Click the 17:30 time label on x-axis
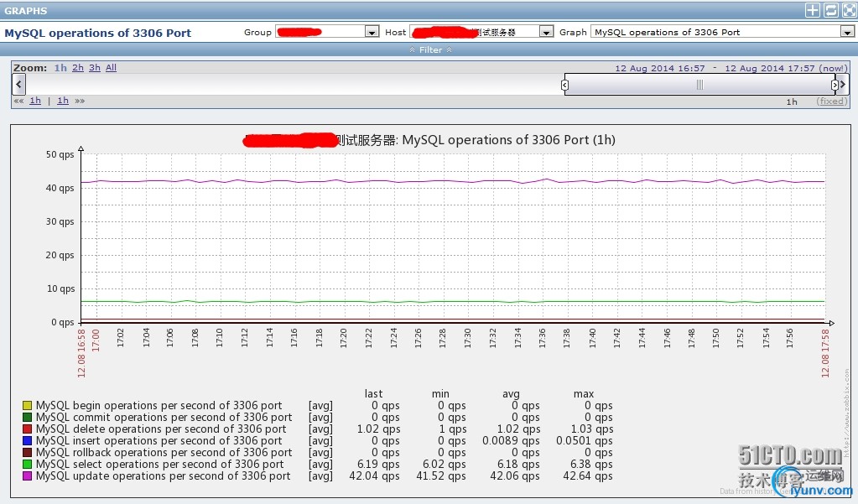 click(x=467, y=338)
